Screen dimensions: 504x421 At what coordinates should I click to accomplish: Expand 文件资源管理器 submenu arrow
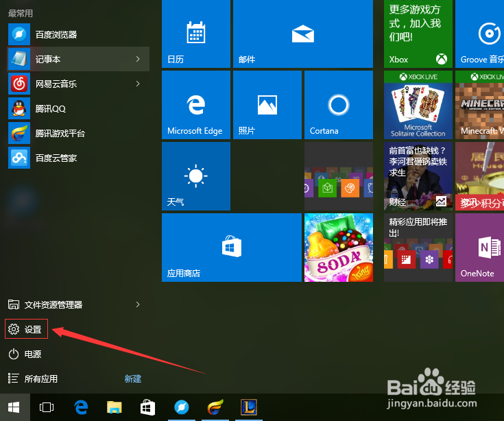tap(138, 304)
